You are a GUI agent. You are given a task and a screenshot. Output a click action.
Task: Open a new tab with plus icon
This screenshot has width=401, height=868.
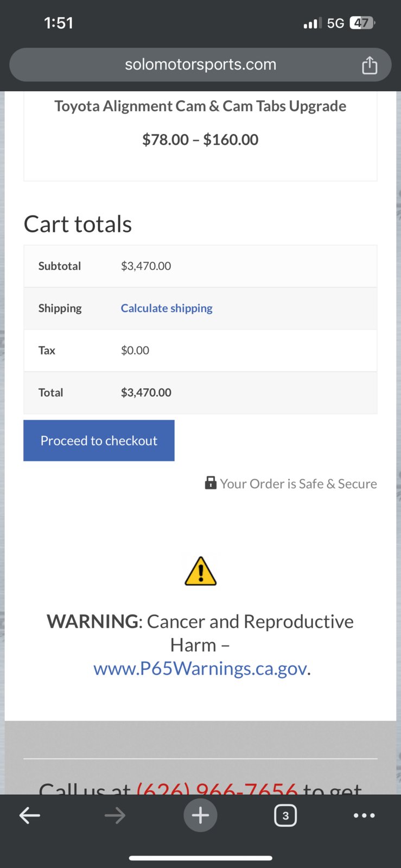point(200,815)
